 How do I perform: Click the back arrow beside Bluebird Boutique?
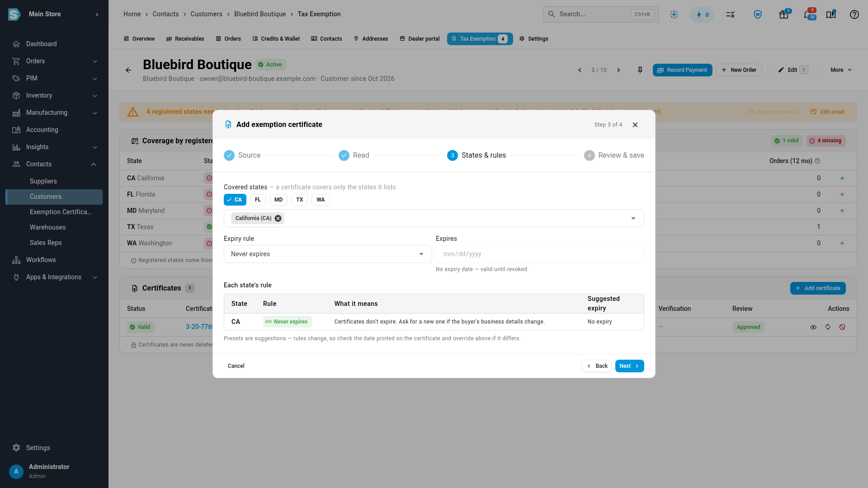coord(128,70)
